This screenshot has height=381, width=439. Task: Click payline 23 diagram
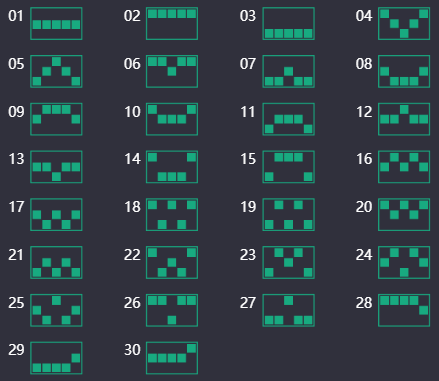coord(289,263)
